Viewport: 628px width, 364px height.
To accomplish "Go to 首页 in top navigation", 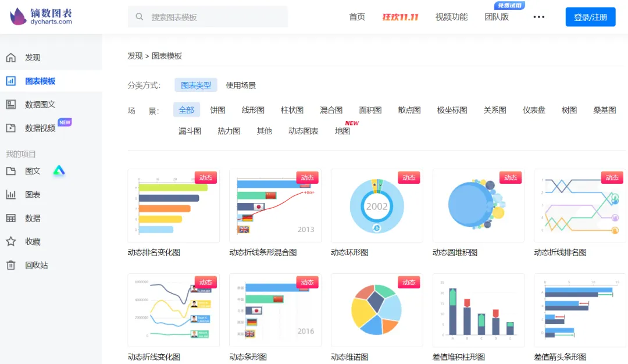I will point(357,17).
